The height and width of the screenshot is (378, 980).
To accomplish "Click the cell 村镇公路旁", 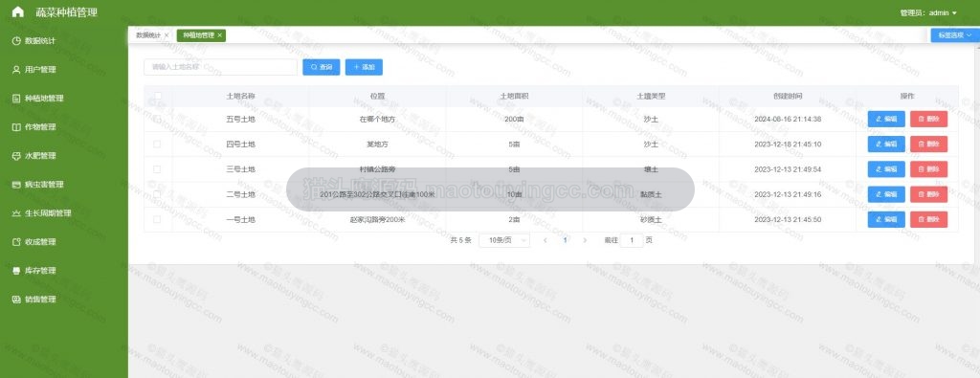I will point(377,169).
